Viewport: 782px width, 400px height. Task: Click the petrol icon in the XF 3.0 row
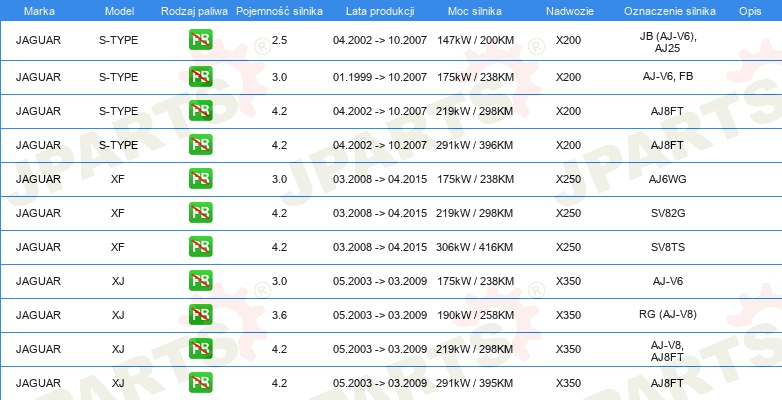coord(200,179)
